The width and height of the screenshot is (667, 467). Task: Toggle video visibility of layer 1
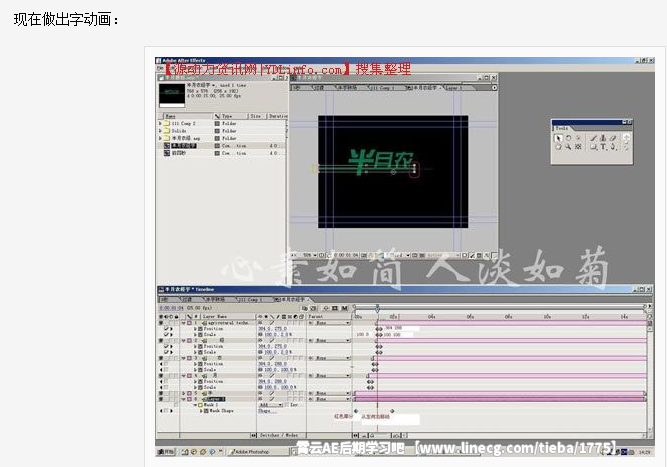click(161, 323)
